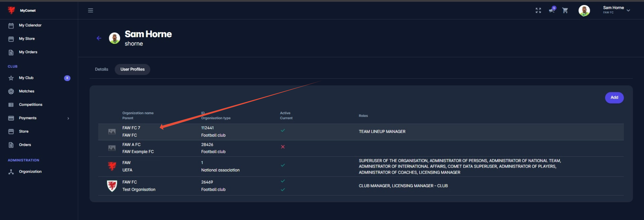Click active checkmark for FAW row
Screen dimensions: 644x220
pos(283,165)
